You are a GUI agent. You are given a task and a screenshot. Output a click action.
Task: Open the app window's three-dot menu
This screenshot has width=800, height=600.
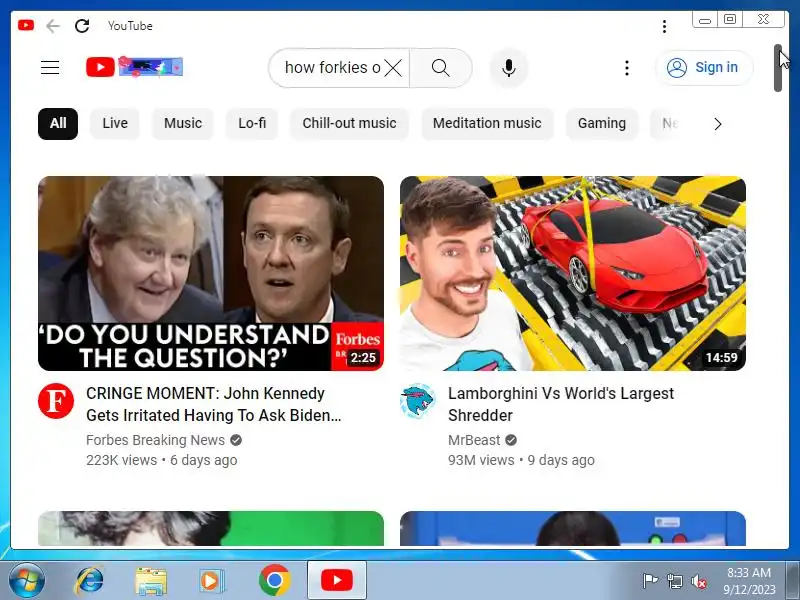664,27
